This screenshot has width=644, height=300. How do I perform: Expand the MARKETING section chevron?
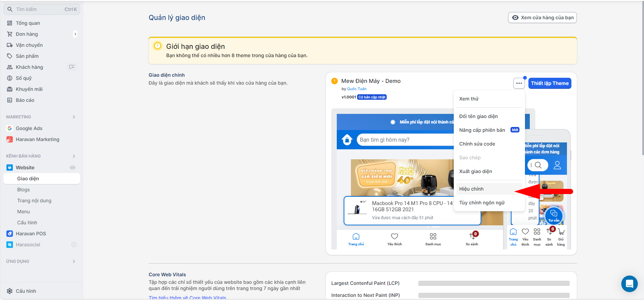click(x=74, y=117)
